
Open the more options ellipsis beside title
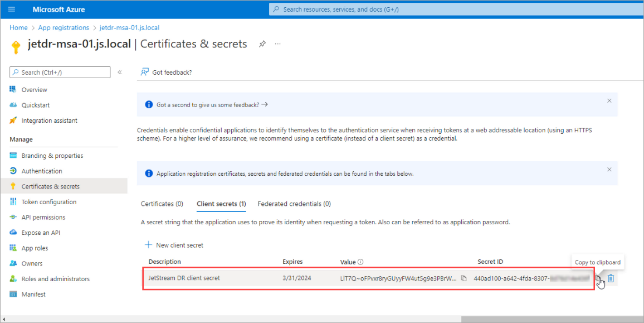pos(278,44)
